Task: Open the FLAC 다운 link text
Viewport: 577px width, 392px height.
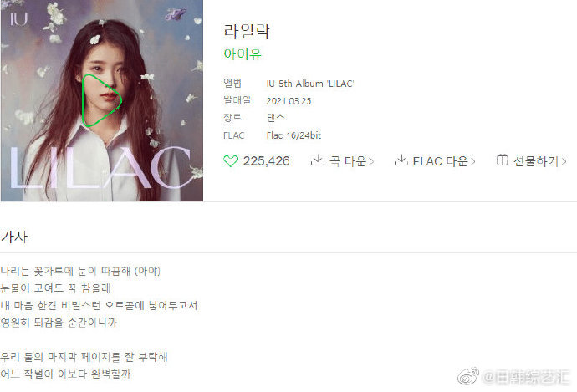Action: click(x=440, y=161)
